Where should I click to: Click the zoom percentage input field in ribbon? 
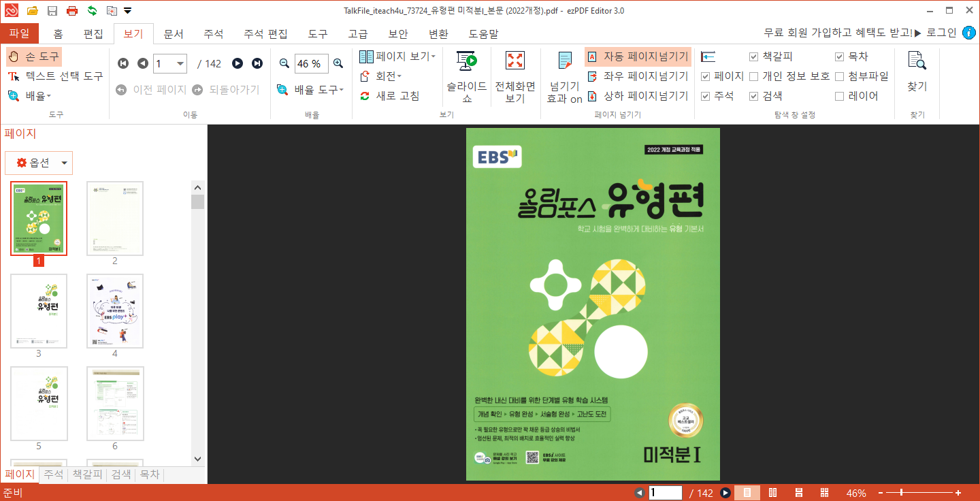tap(311, 63)
